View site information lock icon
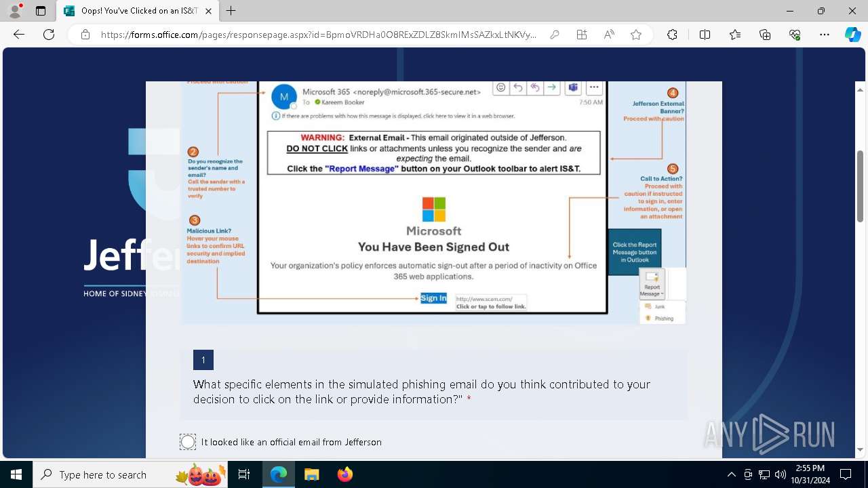Screen dimensions: 868x488 point(85,35)
